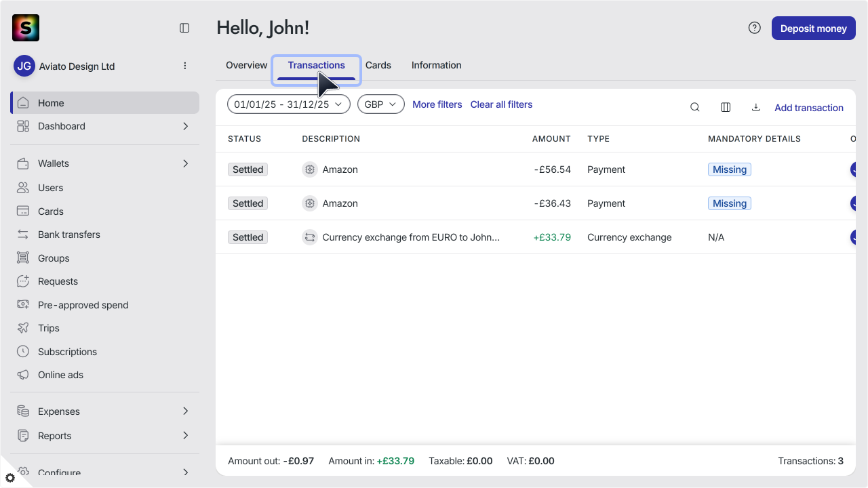The width and height of the screenshot is (868, 488).
Task: Click the Pre-approved spend icon
Action: tap(23, 305)
